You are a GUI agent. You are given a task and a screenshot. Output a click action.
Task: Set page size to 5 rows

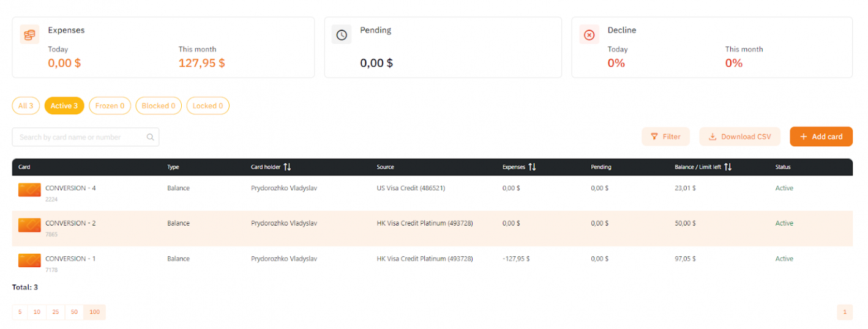click(20, 312)
